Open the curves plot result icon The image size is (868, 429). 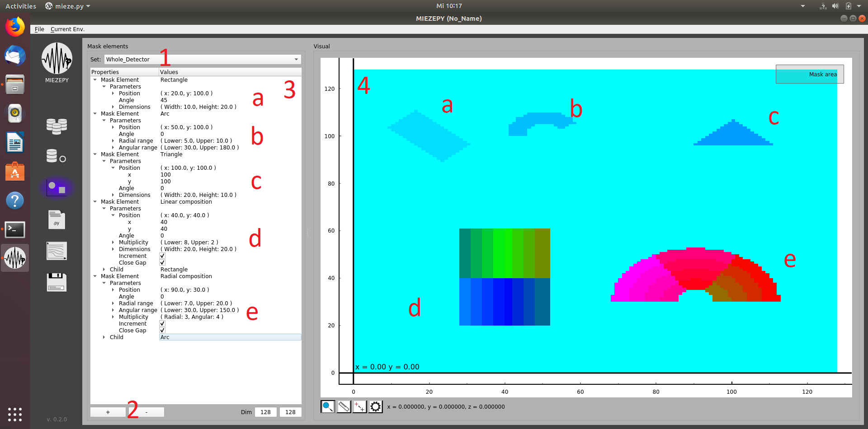pos(57,251)
